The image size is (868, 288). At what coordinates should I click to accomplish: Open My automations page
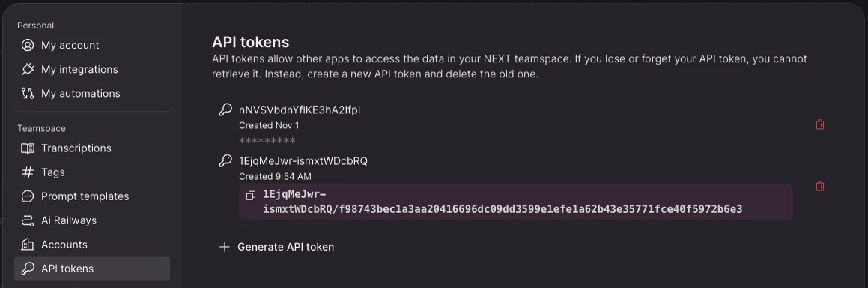point(92,93)
